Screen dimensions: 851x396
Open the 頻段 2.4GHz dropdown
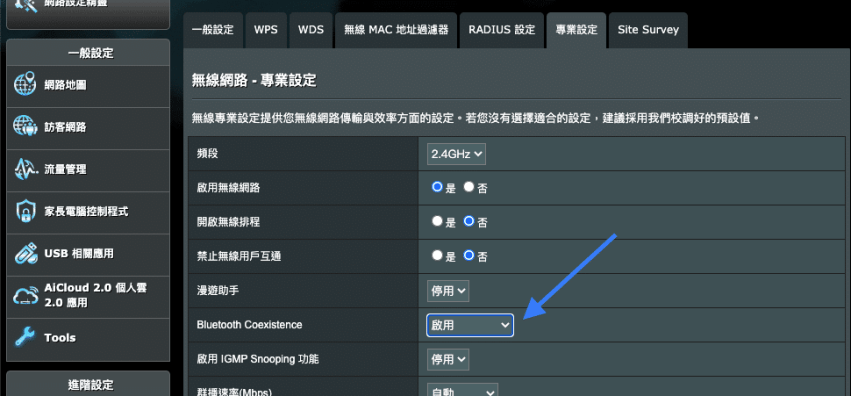[456, 154]
